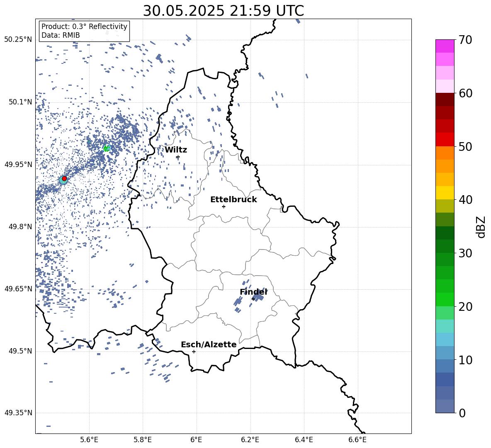The width and height of the screenshot is (491, 448).
Task: Click the colorbar value 30
Action: pyautogui.click(x=466, y=253)
